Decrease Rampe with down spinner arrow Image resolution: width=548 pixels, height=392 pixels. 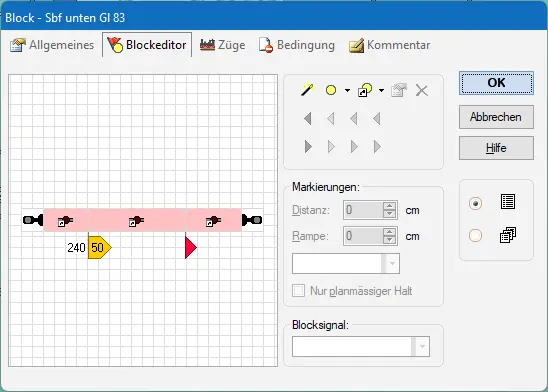click(389, 240)
